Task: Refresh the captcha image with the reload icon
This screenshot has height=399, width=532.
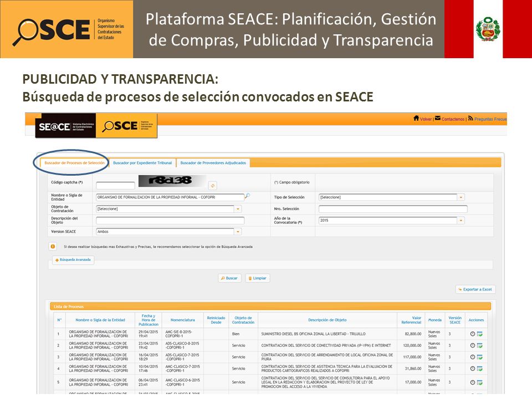Action: (x=213, y=185)
